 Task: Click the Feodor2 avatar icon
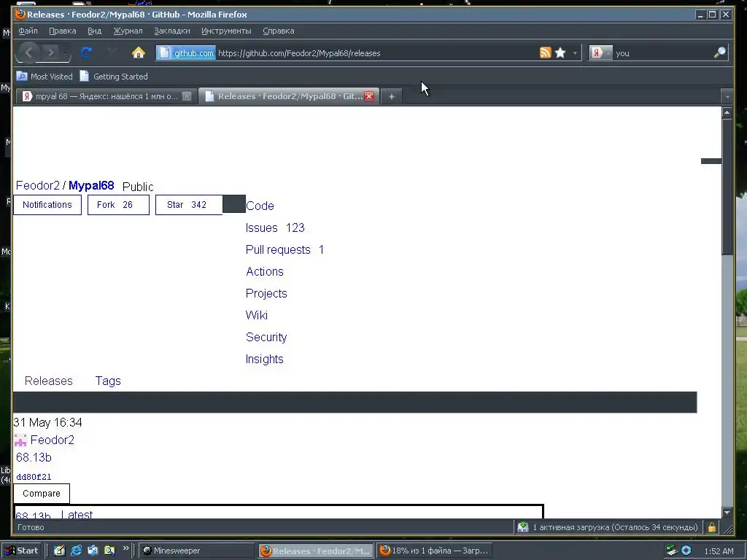pyautogui.click(x=20, y=440)
